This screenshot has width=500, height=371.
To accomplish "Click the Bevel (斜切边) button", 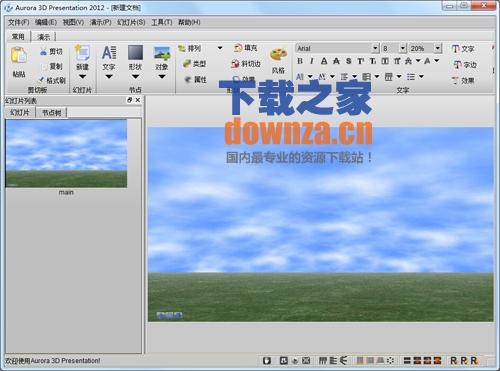I will (x=246, y=63).
